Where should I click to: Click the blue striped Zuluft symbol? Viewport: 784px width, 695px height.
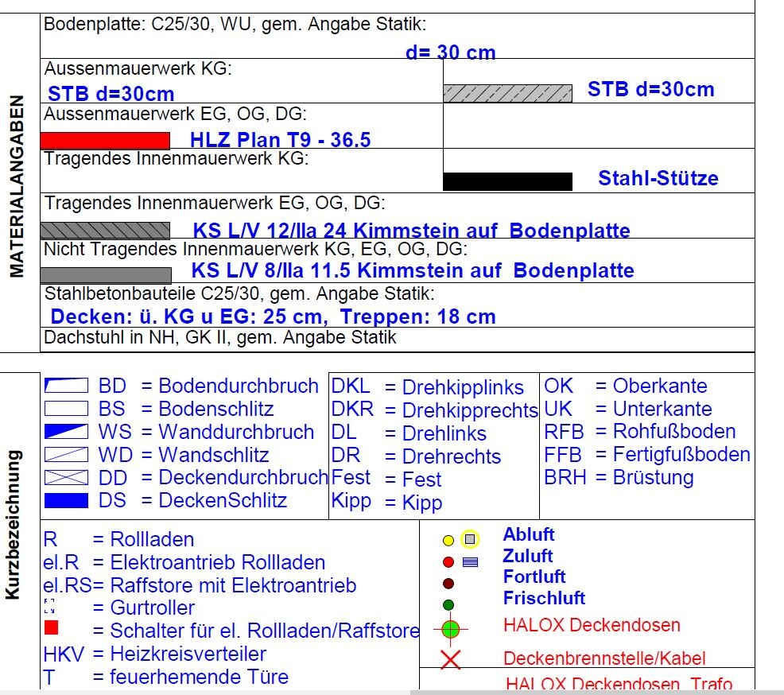pos(470,562)
